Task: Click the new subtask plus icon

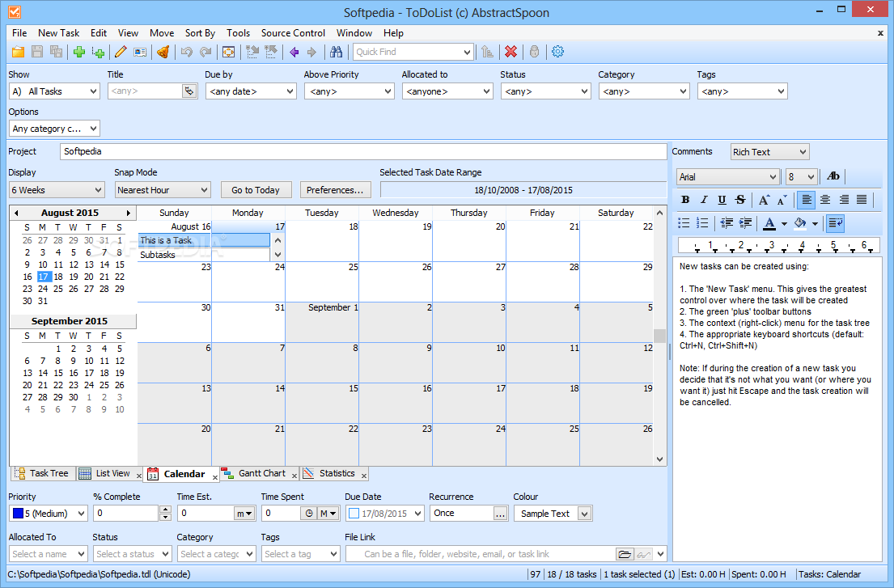Action: click(x=98, y=52)
